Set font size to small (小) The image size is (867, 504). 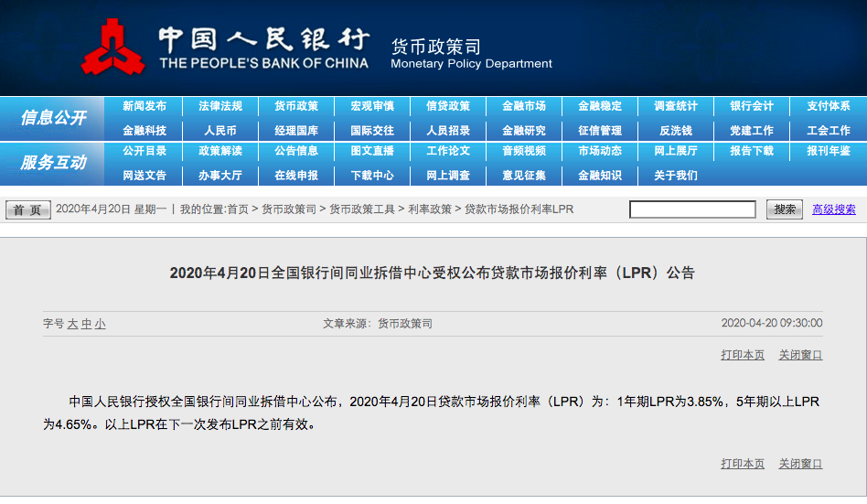(x=100, y=324)
